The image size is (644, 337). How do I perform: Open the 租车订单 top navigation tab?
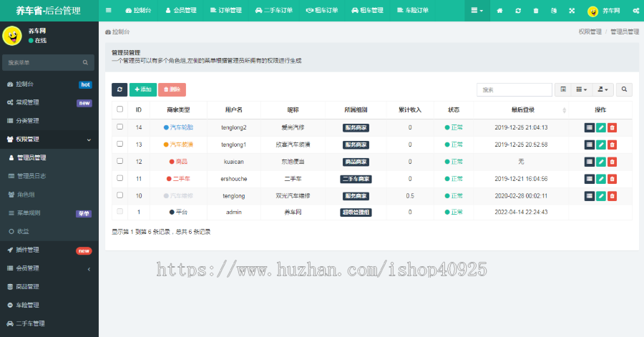click(x=322, y=10)
